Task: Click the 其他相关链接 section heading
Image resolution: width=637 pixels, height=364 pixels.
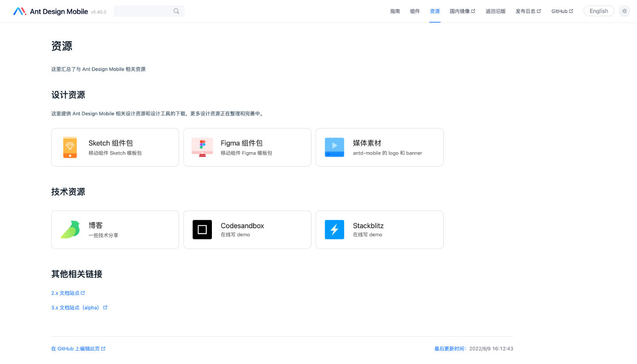Action: 77,274
